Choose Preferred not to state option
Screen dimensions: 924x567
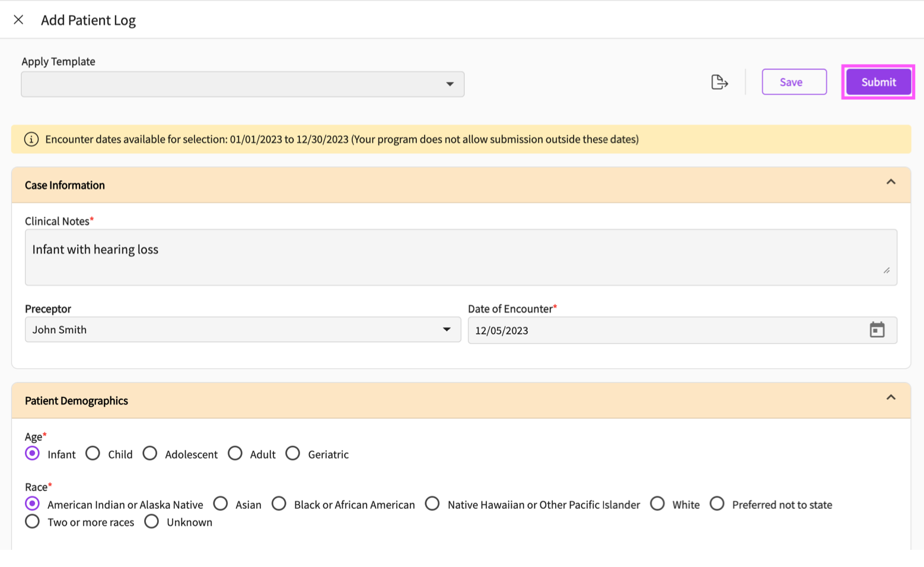pyautogui.click(x=717, y=504)
